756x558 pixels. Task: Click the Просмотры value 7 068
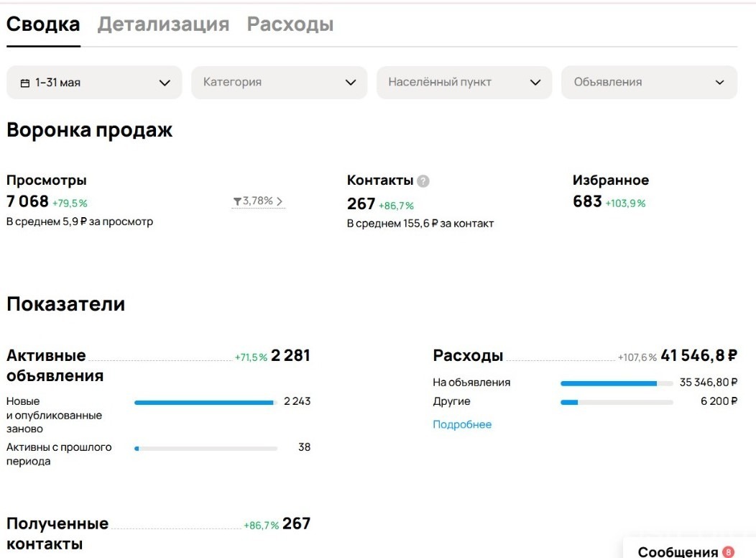point(27,201)
